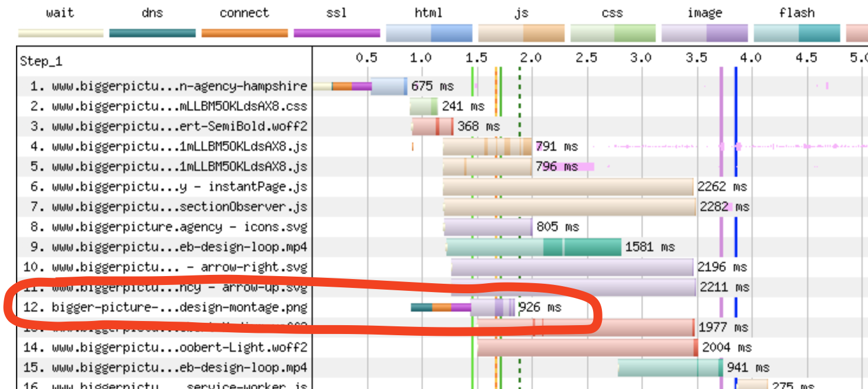Open request 10 arrow-right.svg
Image resolution: width=868 pixels, height=389 pixels.
(x=166, y=267)
